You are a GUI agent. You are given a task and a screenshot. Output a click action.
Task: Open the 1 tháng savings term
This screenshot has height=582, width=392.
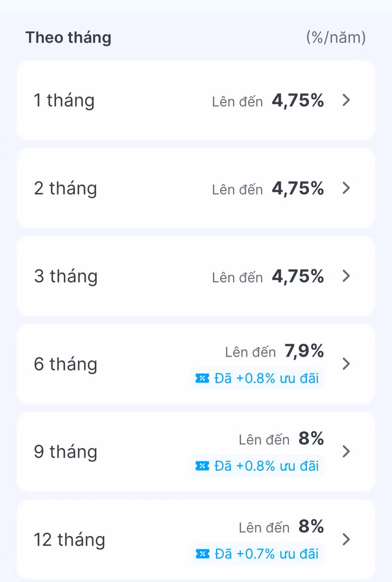(x=196, y=100)
